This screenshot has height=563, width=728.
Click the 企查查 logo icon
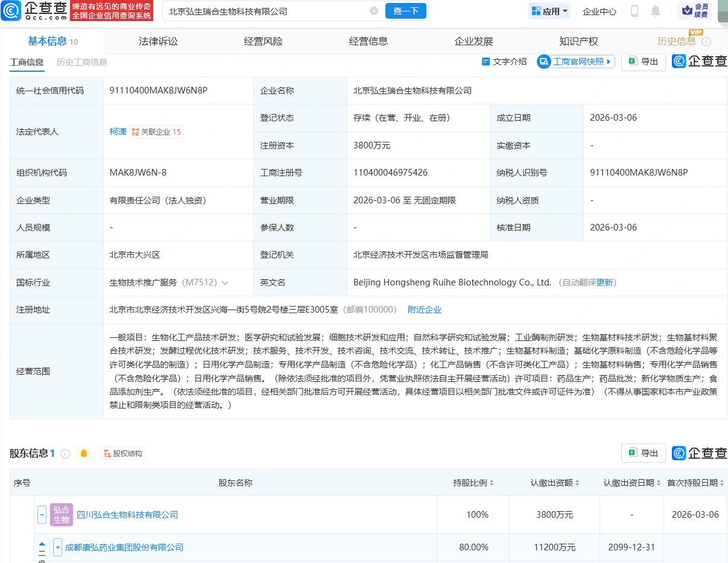tap(10, 10)
